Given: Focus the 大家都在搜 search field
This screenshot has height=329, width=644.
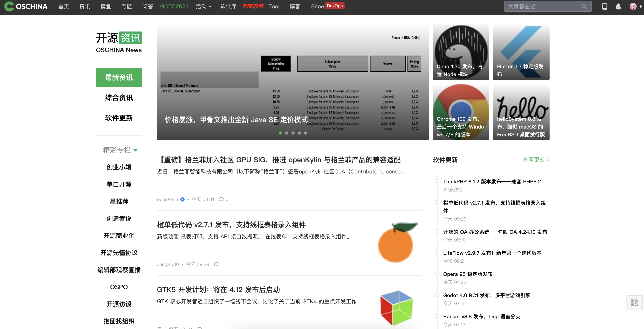Looking at the screenshot, I should [547, 6].
